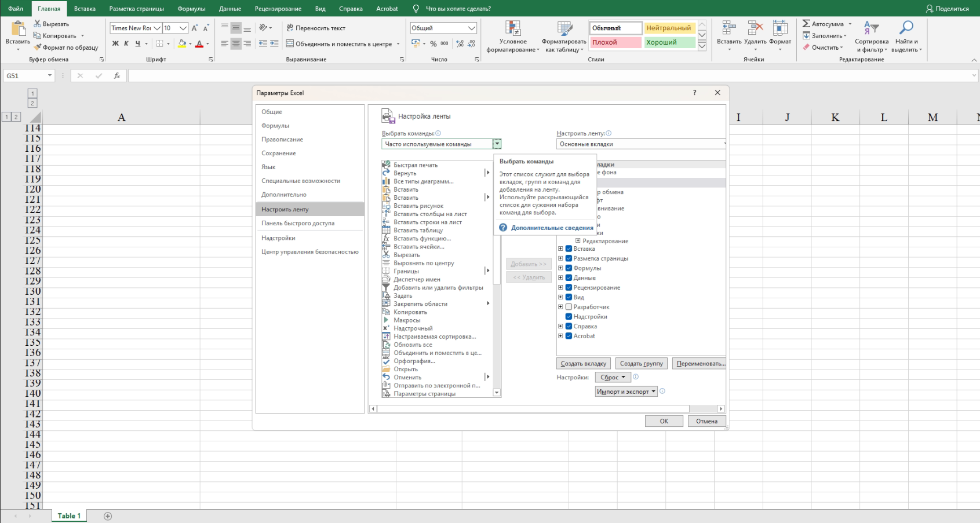Open the Сброс dropdown button

point(613,377)
